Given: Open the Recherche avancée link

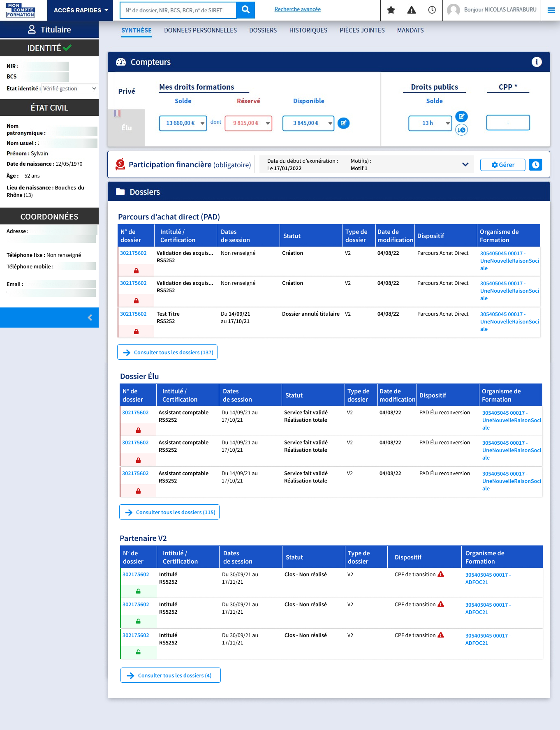Looking at the screenshot, I should point(297,9).
